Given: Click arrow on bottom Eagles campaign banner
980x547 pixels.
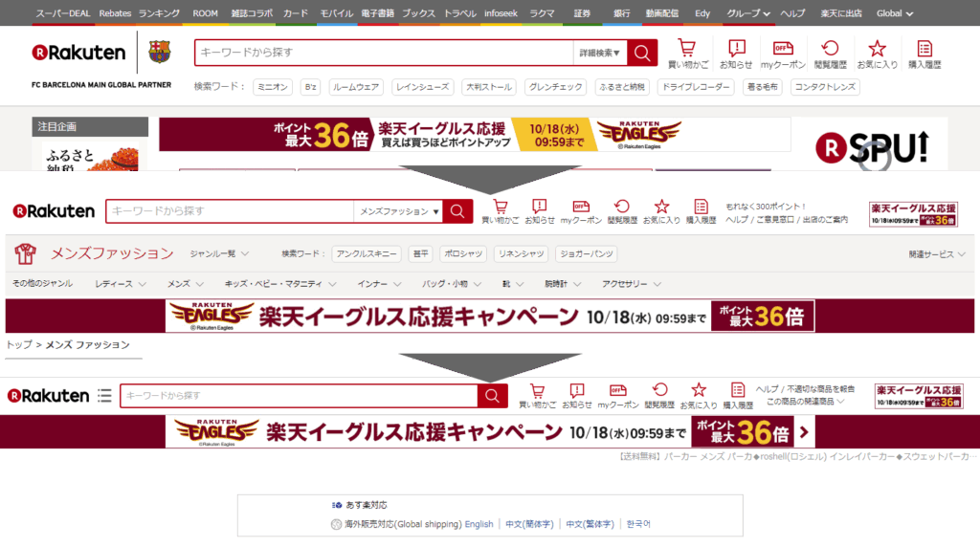Looking at the screenshot, I should click(x=804, y=432).
